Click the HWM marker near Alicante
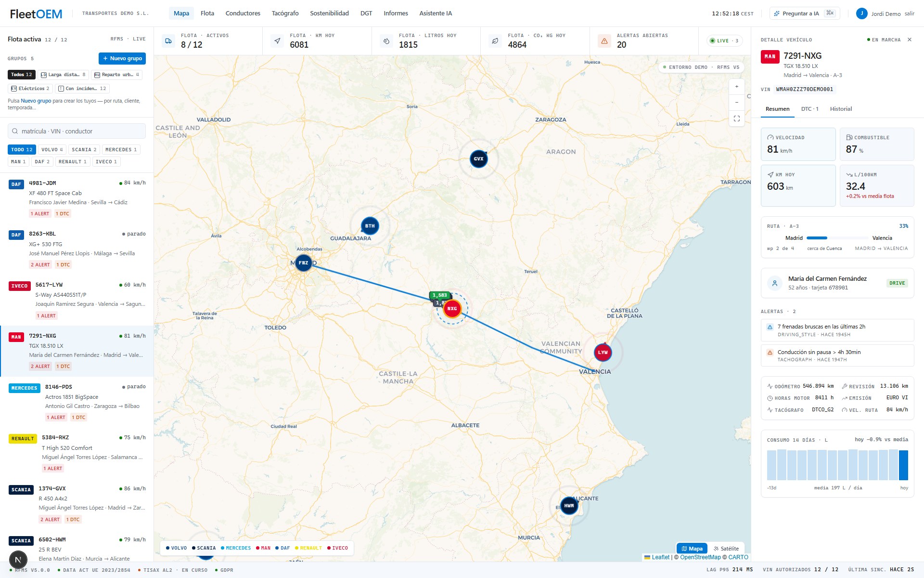Viewport: 924px width, 578px height. tap(569, 506)
